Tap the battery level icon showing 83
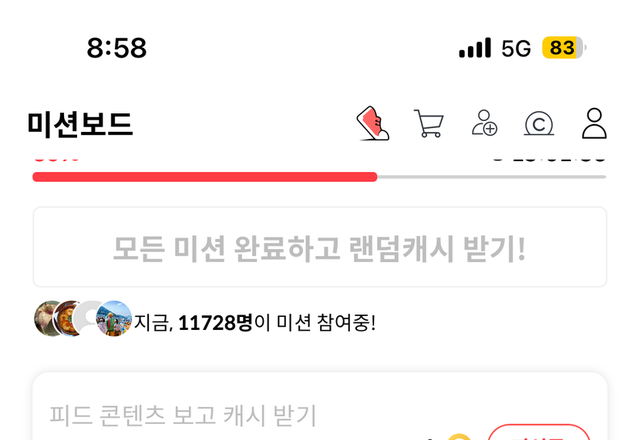Viewport: 640px width, 440px height. click(x=564, y=48)
